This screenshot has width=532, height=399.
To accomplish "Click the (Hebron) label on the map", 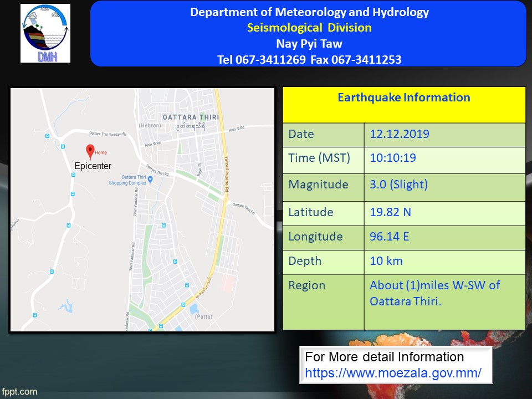I will (x=150, y=126).
